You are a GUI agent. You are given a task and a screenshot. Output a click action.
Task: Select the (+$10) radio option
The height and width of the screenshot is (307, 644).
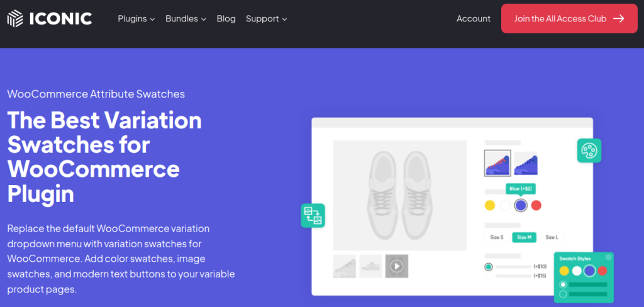488,267
